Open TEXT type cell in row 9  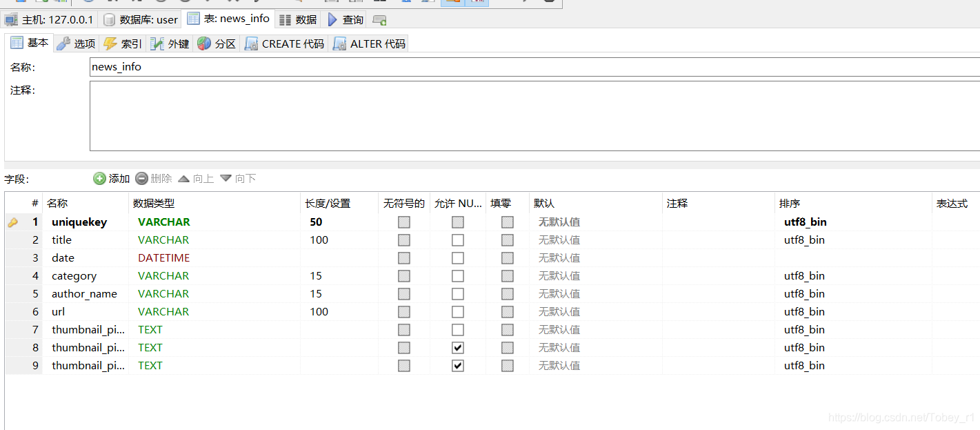pos(150,366)
